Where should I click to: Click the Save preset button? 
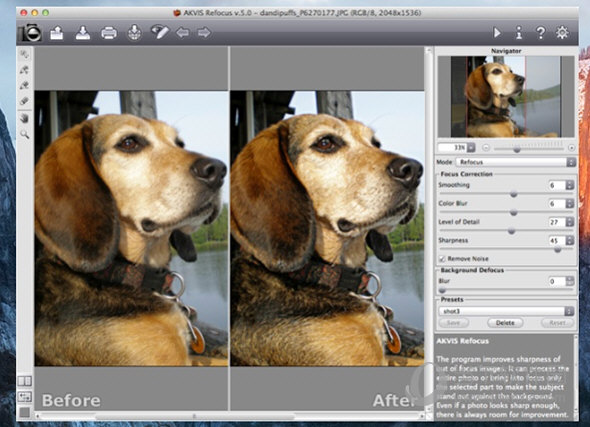coord(454,323)
